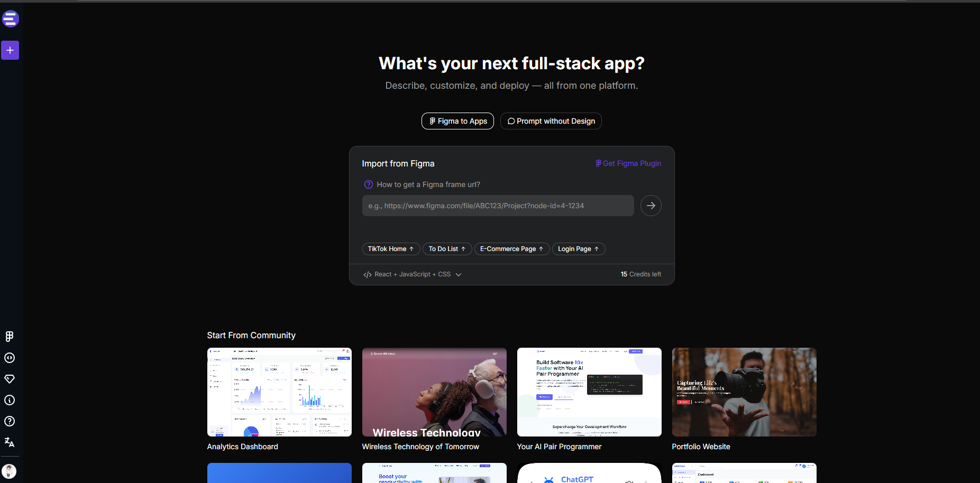Submit Figma URL with arrow button
Screen dimensions: 980x483
coord(651,206)
